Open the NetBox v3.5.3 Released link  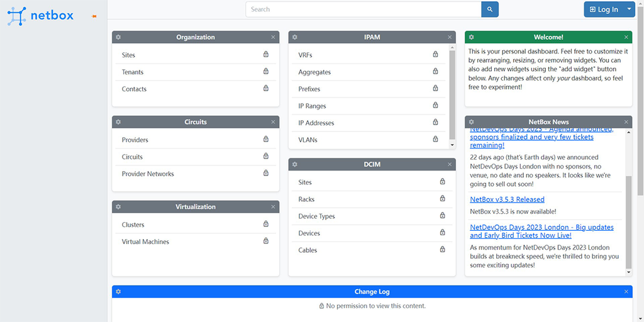click(507, 199)
